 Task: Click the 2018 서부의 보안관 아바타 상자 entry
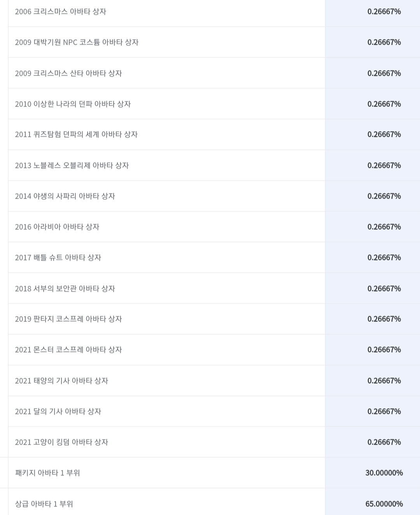65,288
